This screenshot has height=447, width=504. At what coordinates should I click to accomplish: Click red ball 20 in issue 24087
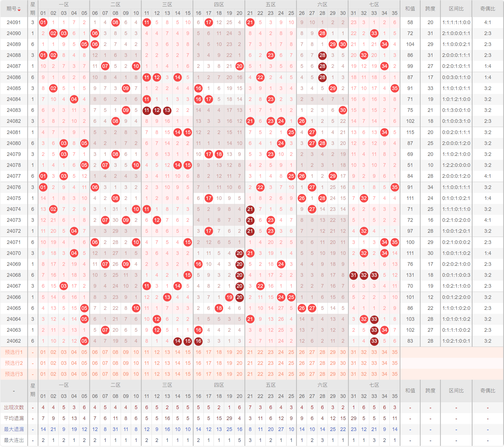tap(239, 66)
